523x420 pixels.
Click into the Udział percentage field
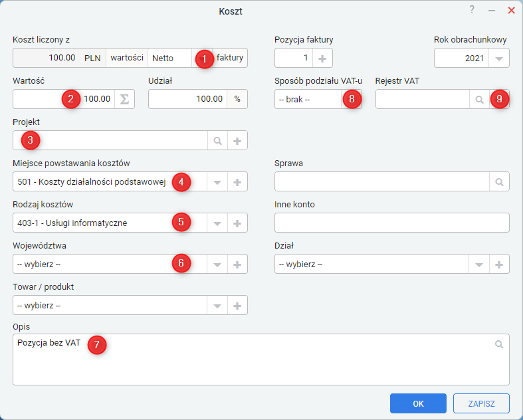click(188, 99)
